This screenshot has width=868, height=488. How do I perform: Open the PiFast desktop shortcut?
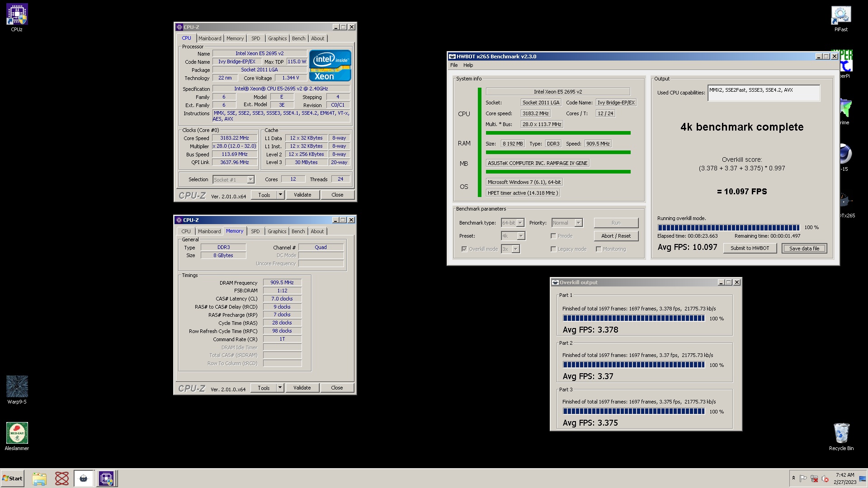(841, 18)
